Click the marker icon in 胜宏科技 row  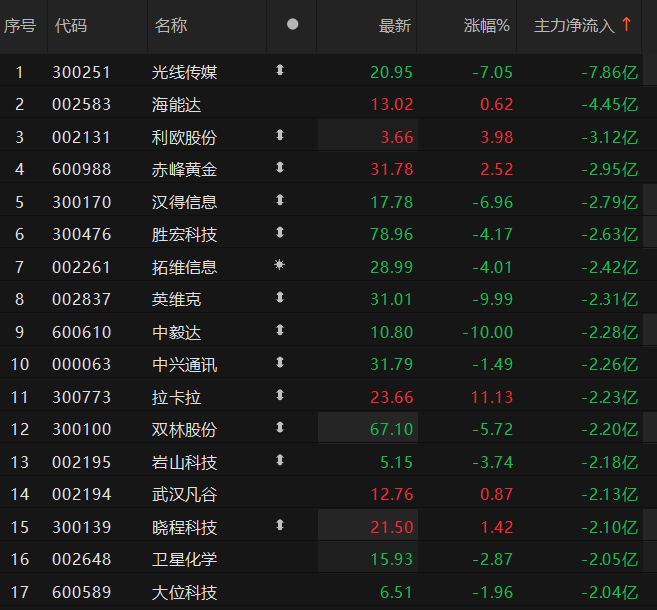point(280,232)
